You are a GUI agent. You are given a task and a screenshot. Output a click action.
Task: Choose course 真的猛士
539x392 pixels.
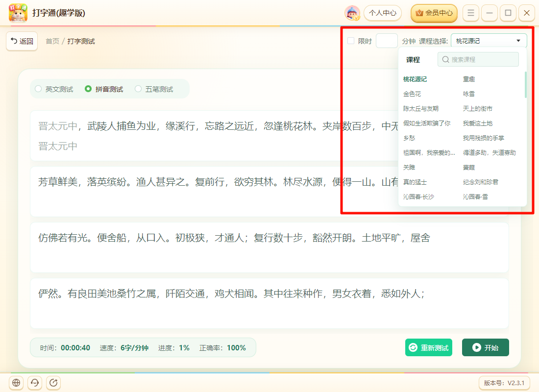coord(415,182)
